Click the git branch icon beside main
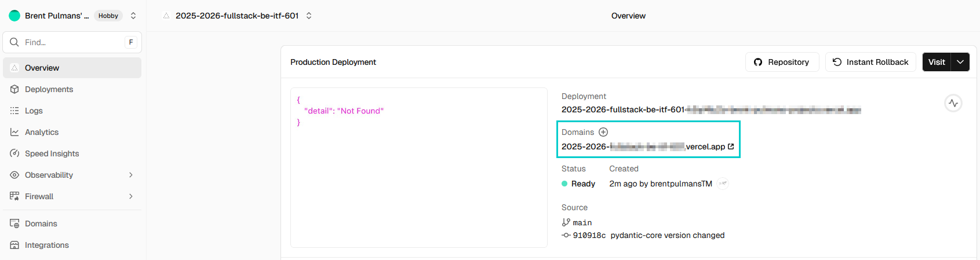The height and width of the screenshot is (260, 980). coord(566,222)
